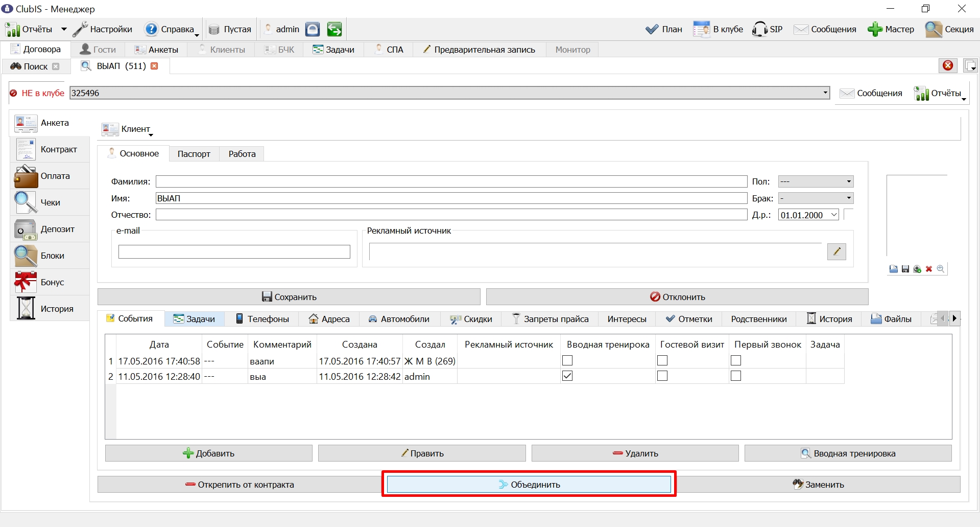Open the Файлы tab
980x527 pixels.
click(891, 319)
